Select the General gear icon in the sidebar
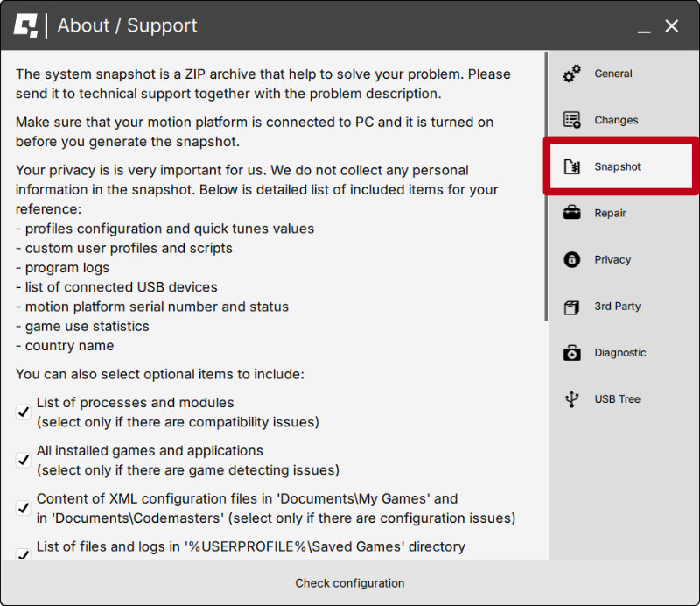 point(573,74)
